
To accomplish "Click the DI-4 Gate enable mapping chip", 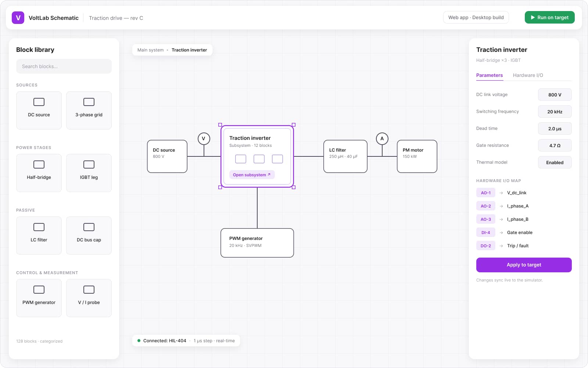I will coord(486,233).
